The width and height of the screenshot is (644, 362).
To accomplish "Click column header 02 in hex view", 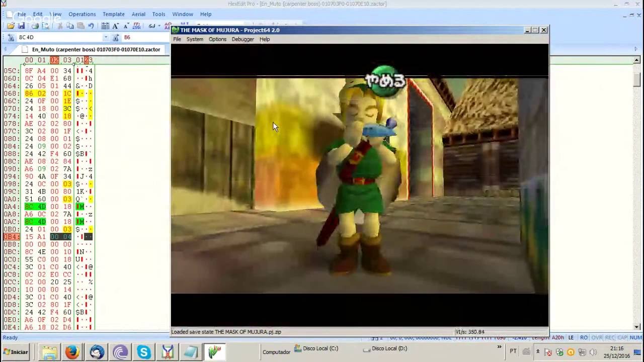I will coord(54,60).
